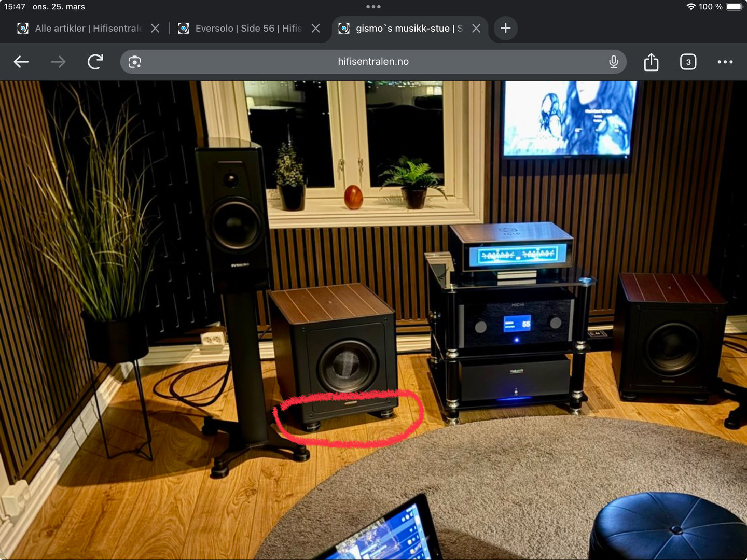
Task: Close the "Alle artikler | Hifisentralen" tab
Action: tap(155, 28)
